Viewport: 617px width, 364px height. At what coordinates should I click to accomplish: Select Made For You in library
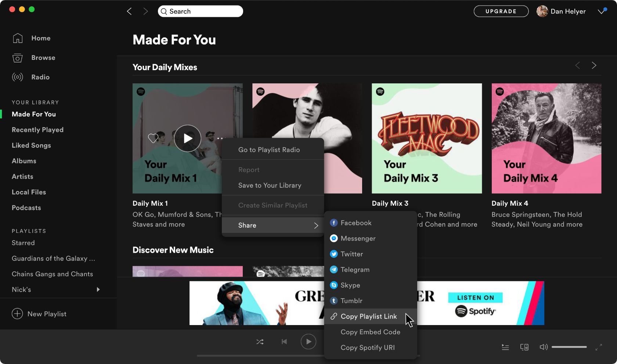34,114
